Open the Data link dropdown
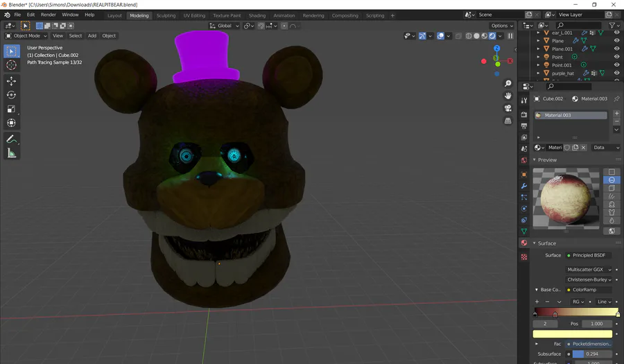 (606, 148)
